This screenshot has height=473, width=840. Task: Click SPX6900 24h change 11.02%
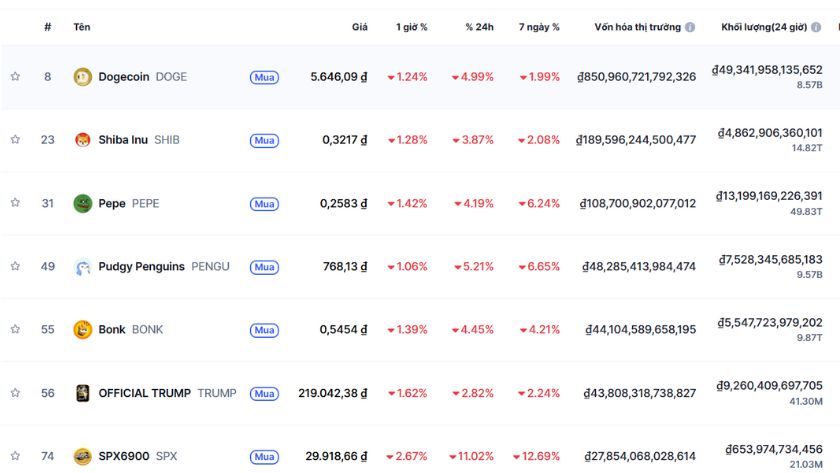point(471,456)
